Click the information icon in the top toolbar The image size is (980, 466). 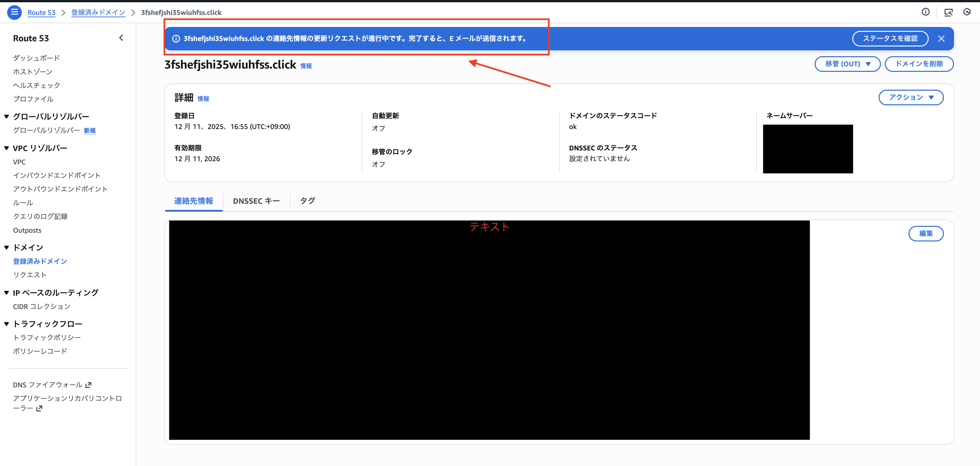click(926, 12)
